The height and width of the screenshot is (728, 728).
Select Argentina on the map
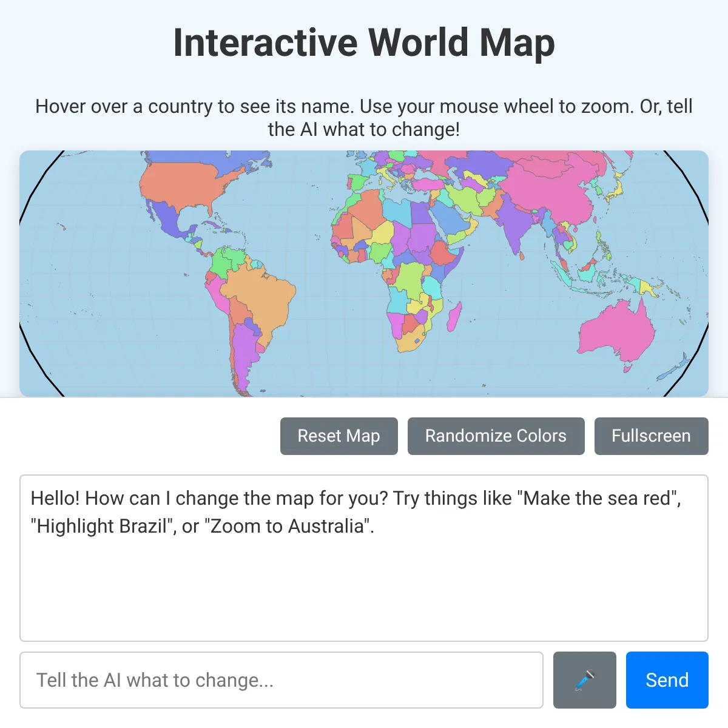click(243, 358)
